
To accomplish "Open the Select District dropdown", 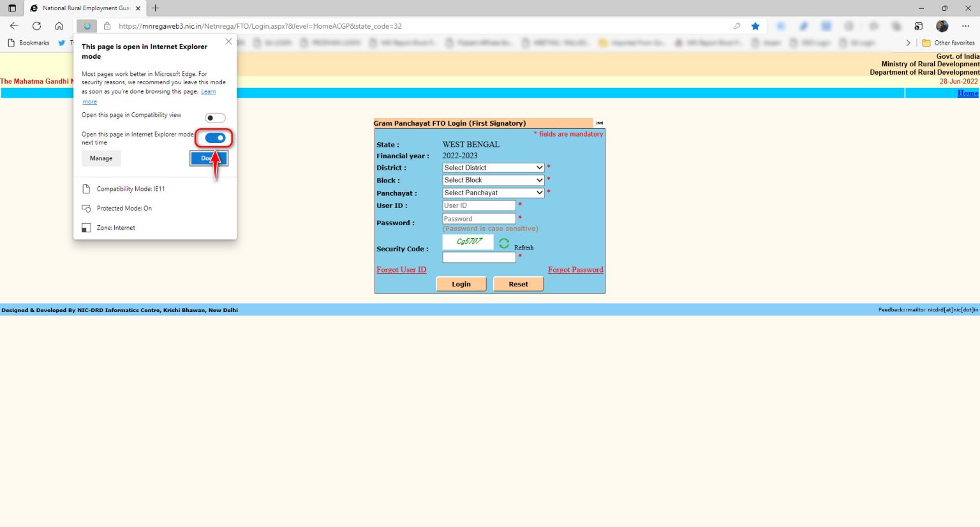I will (x=493, y=167).
